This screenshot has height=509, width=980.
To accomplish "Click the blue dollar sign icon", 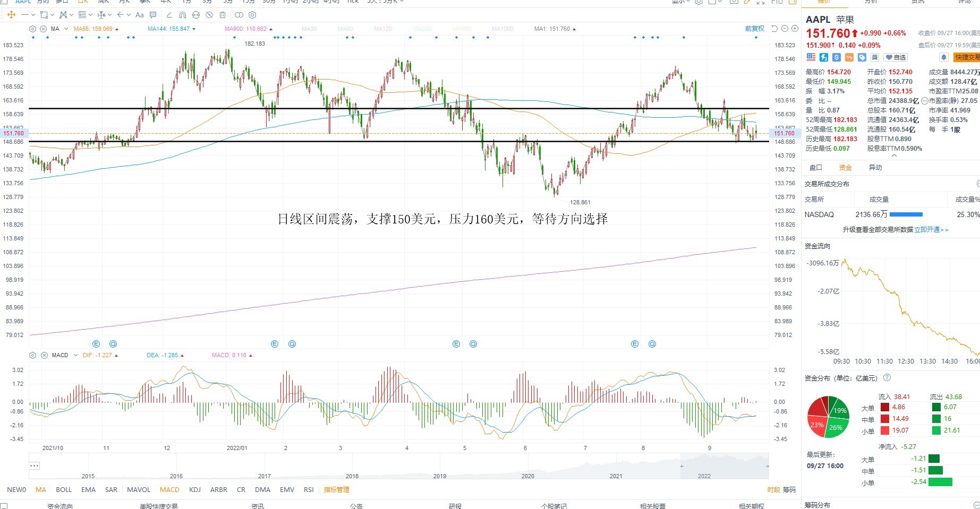I will (837, 57).
